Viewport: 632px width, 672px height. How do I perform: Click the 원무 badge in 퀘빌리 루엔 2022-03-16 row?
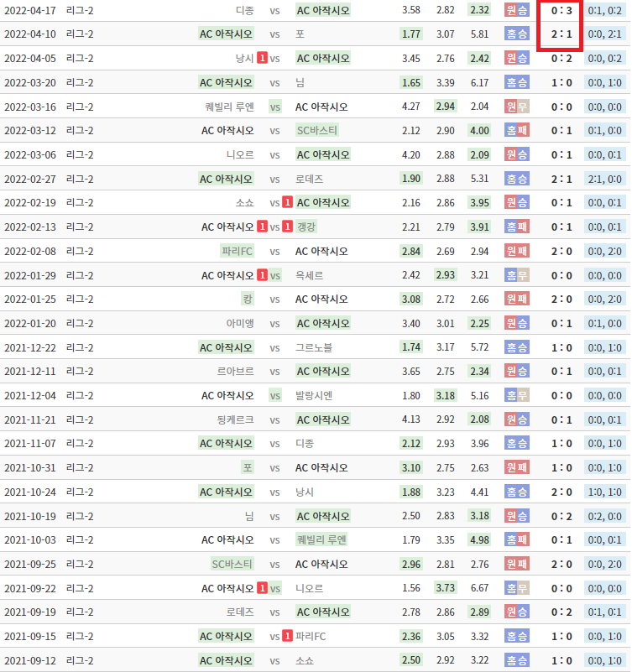(x=516, y=107)
